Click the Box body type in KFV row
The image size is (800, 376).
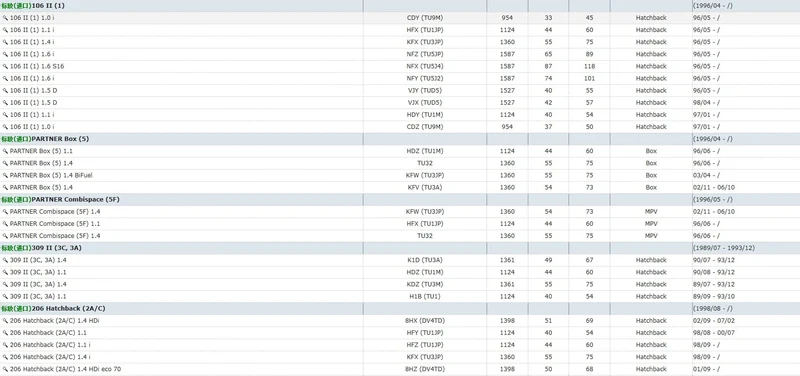(651, 187)
